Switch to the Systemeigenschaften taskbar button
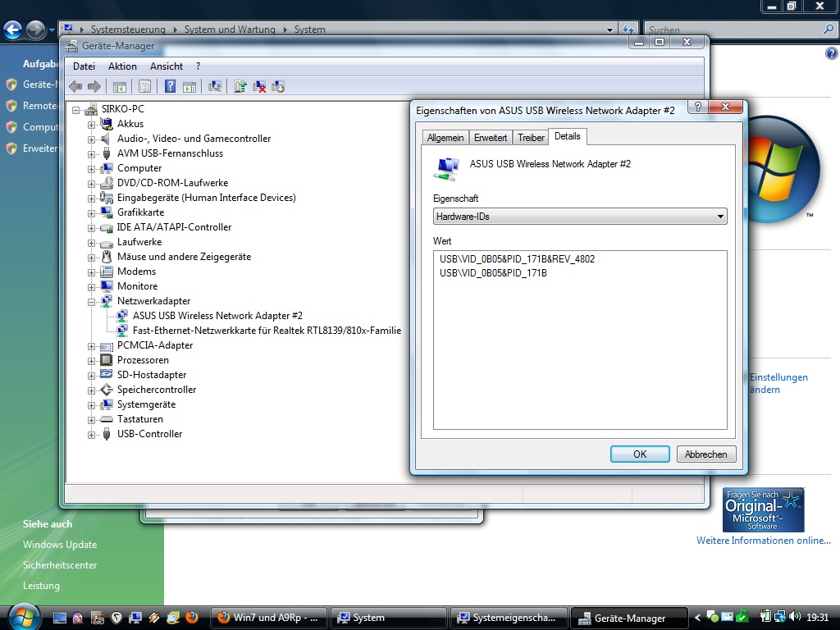The height and width of the screenshot is (630, 840). (x=509, y=618)
